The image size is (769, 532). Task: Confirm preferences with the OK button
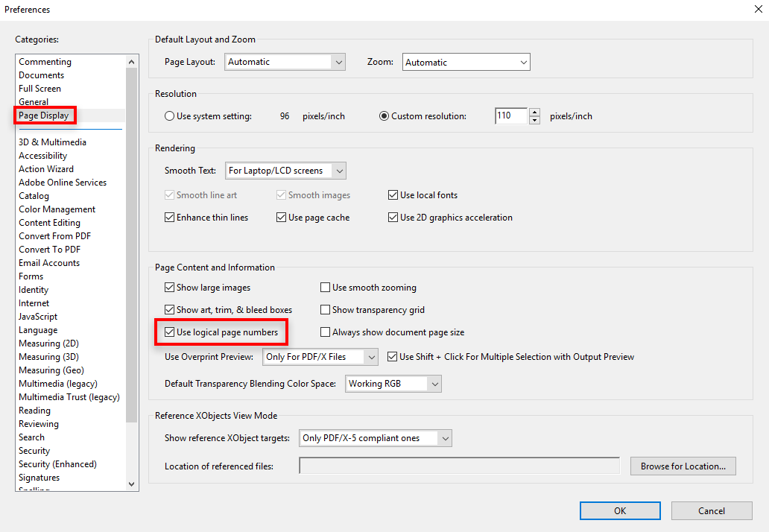point(619,510)
